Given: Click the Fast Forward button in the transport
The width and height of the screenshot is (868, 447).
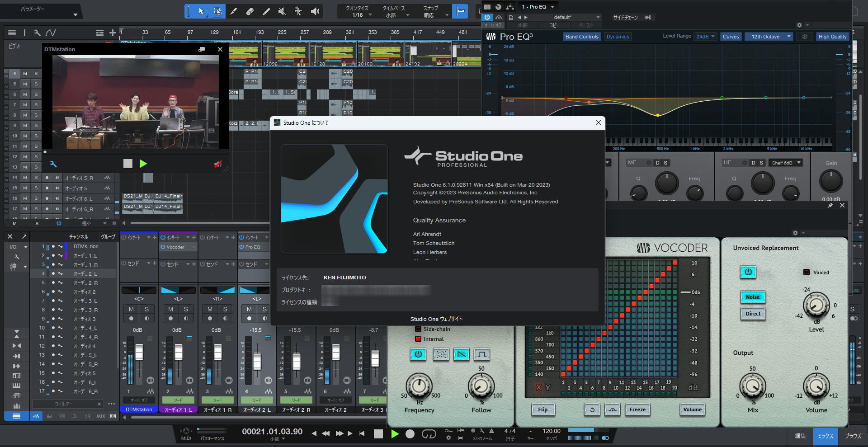Looking at the screenshot, I should [339, 433].
